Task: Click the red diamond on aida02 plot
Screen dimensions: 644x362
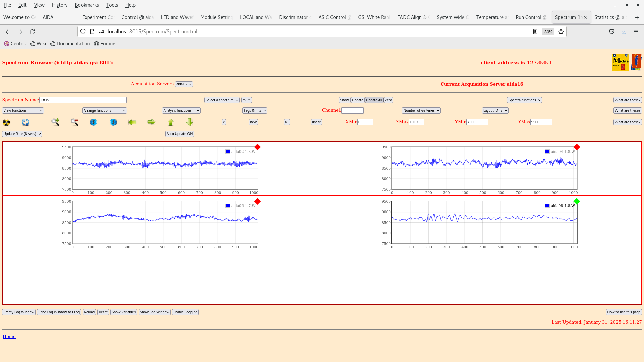Action: click(x=257, y=147)
